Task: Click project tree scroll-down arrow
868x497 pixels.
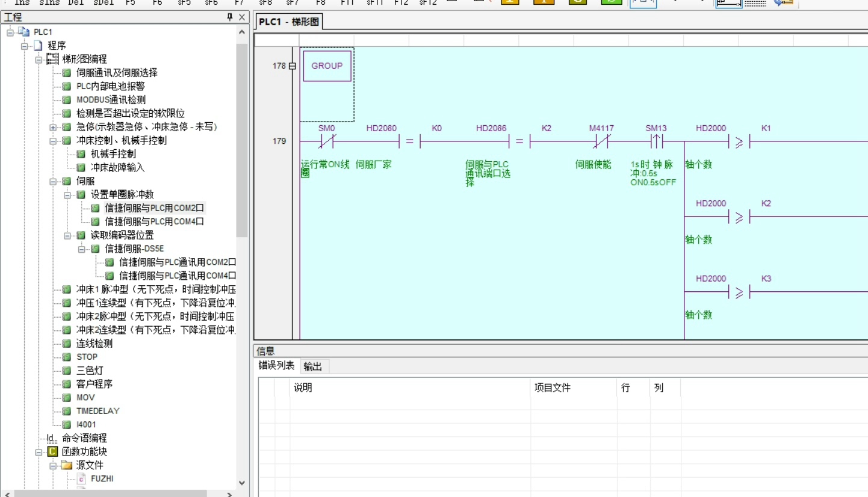Action: pyautogui.click(x=242, y=483)
